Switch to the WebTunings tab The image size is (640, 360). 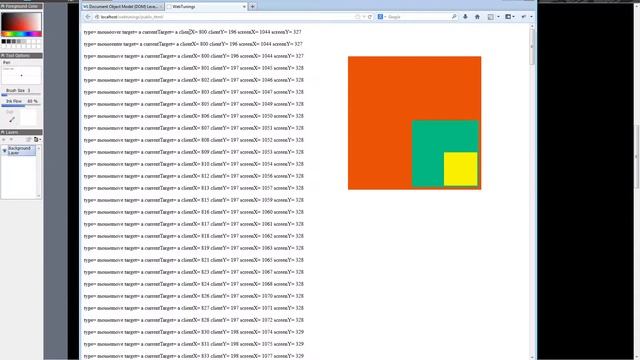coord(206,7)
